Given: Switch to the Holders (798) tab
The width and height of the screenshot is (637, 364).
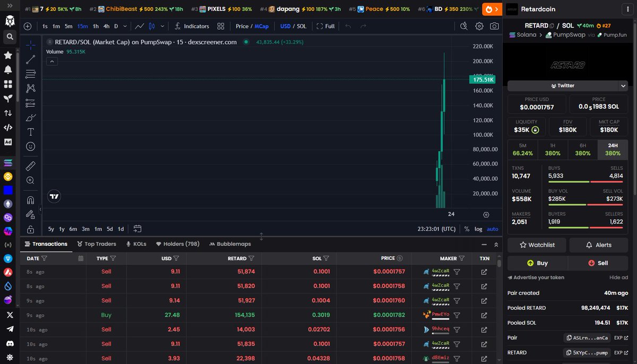Looking at the screenshot, I should point(177,244).
